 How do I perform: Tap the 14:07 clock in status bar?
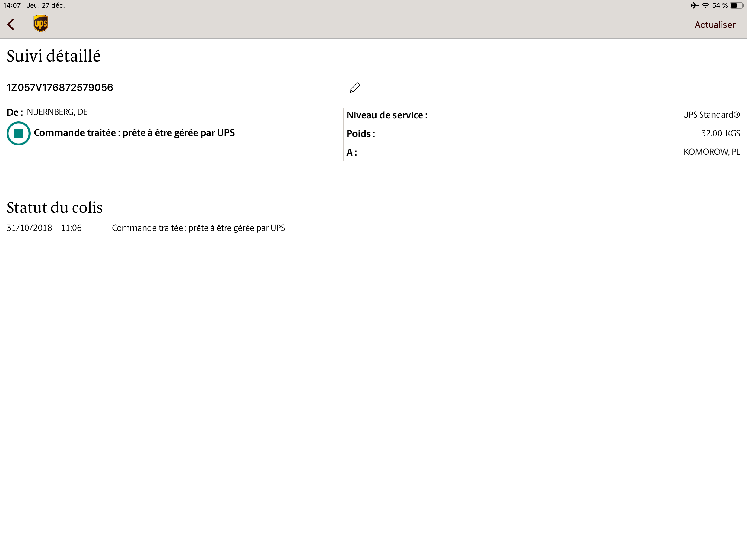click(12, 5)
